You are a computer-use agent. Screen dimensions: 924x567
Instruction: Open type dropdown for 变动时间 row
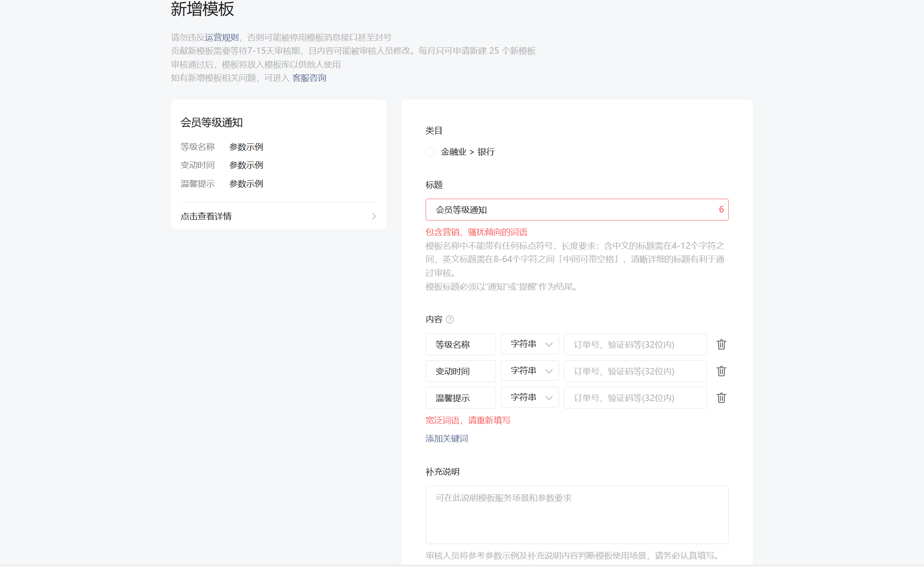point(530,371)
